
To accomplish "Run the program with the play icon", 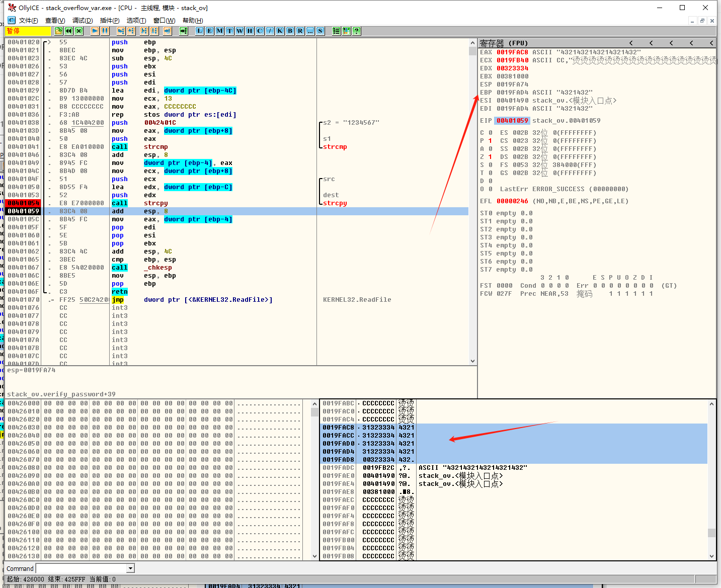I will pos(95,31).
